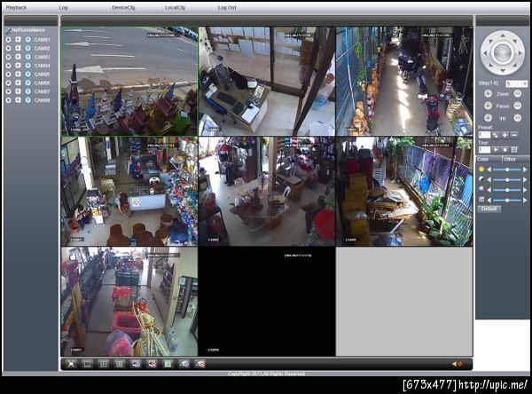Open the Step(1-8) dropdown
The width and height of the screenshot is (532, 394).
pyautogui.click(x=516, y=83)
